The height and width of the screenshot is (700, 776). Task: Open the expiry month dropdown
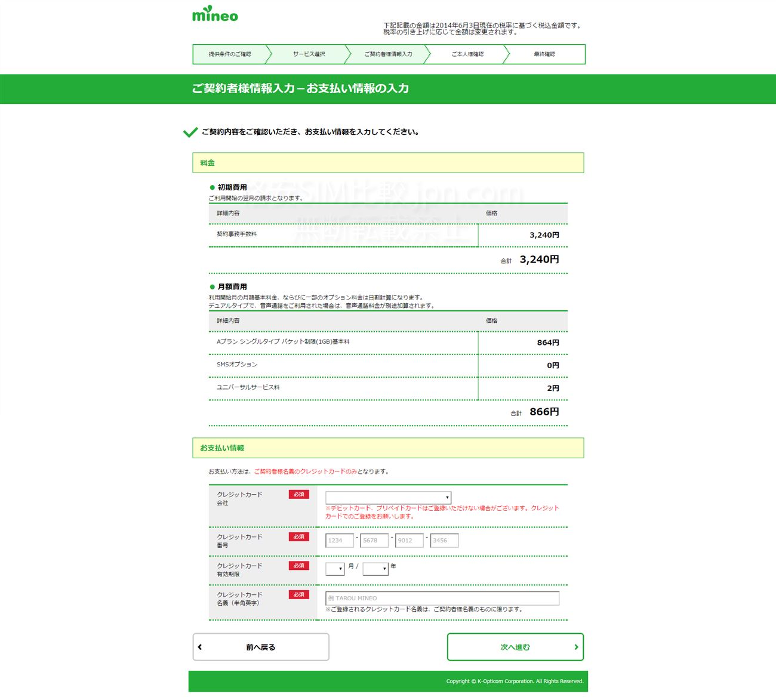335,569
